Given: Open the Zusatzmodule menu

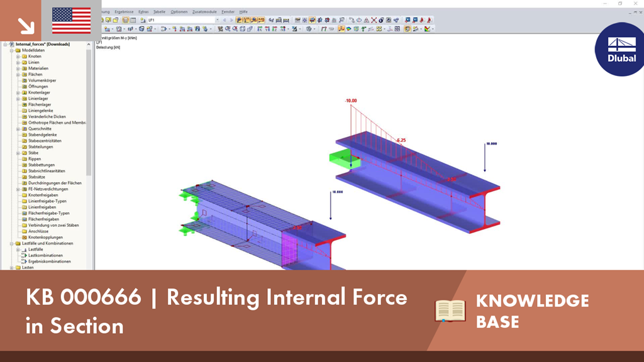Looking at the screenshot, I should tap(204, 12).
